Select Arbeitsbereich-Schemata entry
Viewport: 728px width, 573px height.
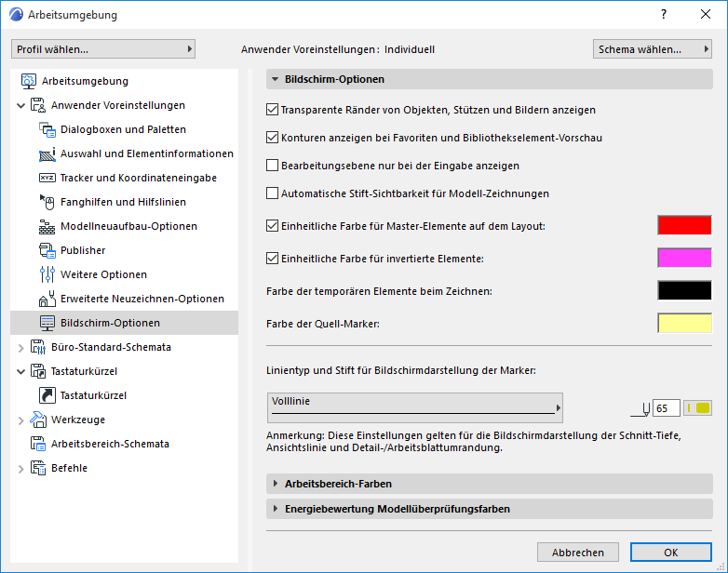point(110,444)
